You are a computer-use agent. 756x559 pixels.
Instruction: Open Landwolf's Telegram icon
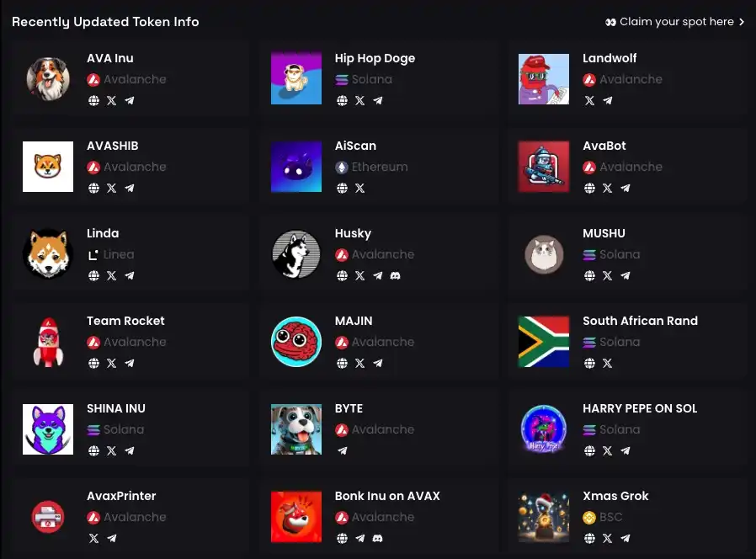tap(608, 100)
